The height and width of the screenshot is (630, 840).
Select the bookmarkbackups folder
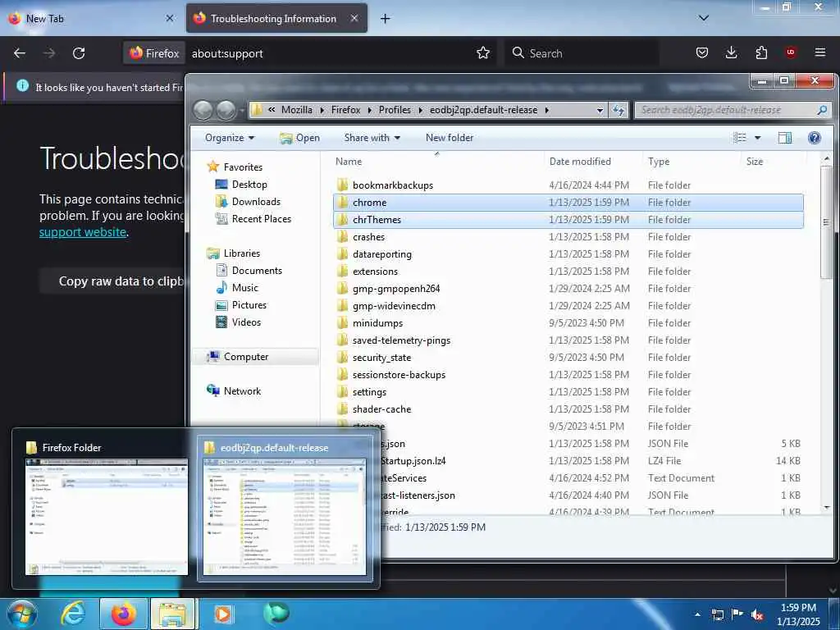pyautogui.click(x=568, y=185)
